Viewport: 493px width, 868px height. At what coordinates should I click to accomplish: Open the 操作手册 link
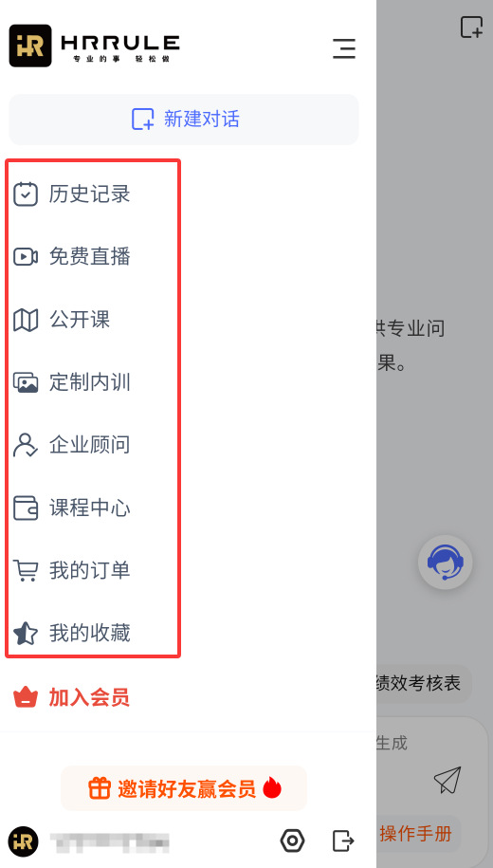click(418, 833)
